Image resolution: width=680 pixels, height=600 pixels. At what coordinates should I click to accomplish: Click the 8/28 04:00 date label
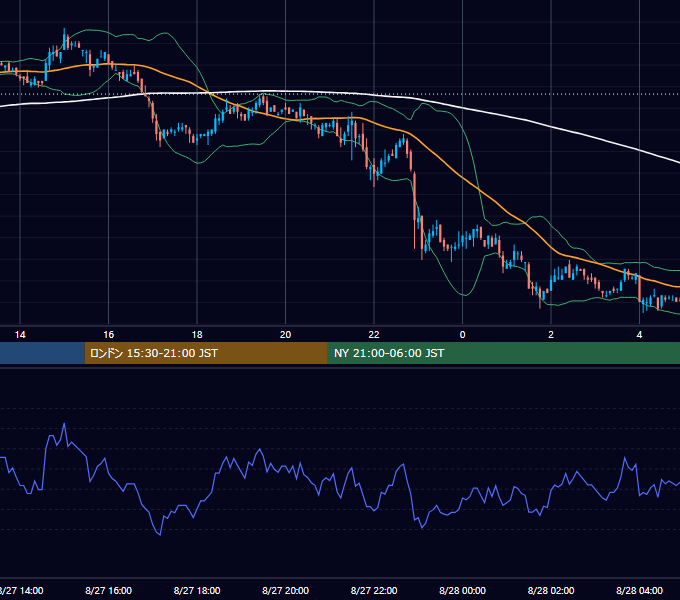click(639, 590)
